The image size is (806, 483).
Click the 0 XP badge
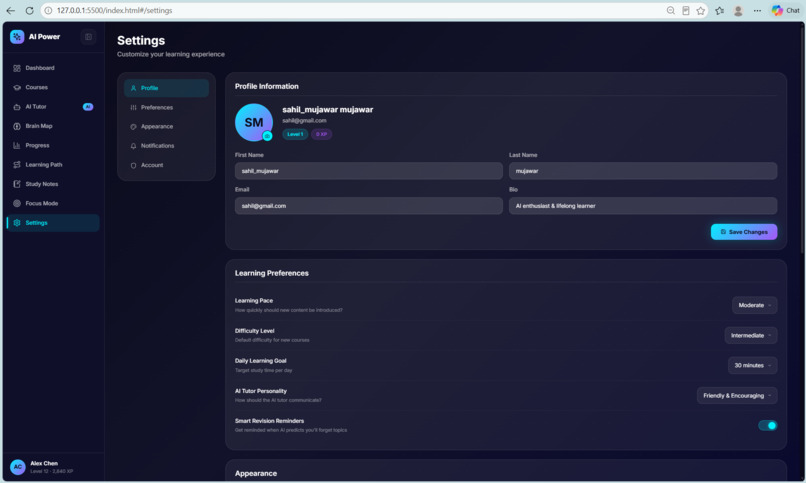321,134
